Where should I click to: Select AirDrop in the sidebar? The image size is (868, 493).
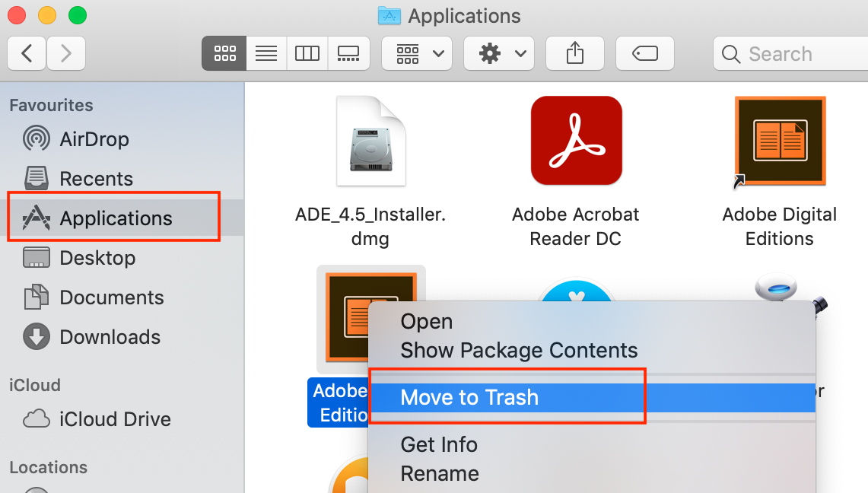[x=122, y=139]
